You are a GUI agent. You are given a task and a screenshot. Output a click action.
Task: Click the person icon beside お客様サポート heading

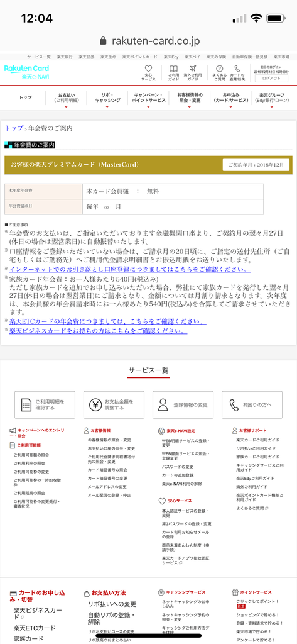(x=235, y=430)
